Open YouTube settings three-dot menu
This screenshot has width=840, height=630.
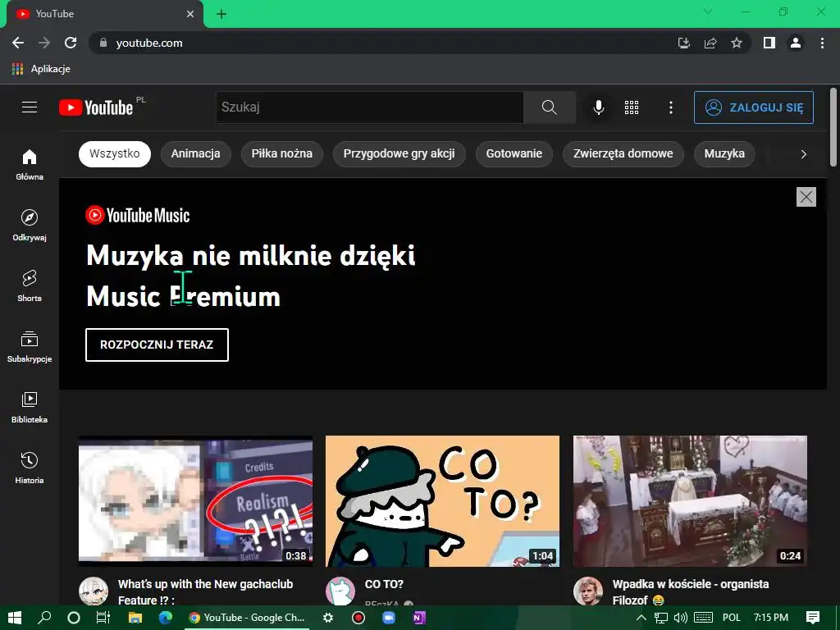pyautogui.click(x=671, y=107)
